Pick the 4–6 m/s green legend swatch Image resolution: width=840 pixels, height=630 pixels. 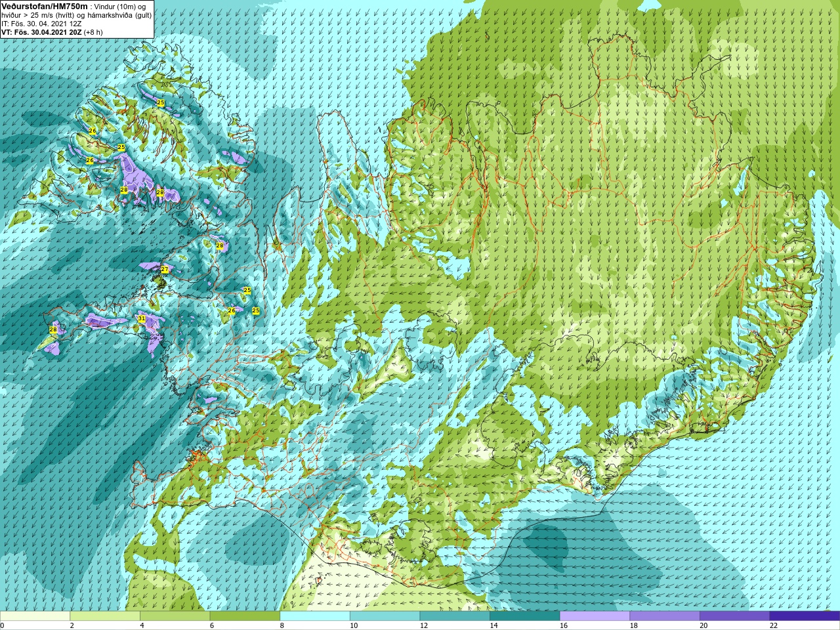pos(175,616)
